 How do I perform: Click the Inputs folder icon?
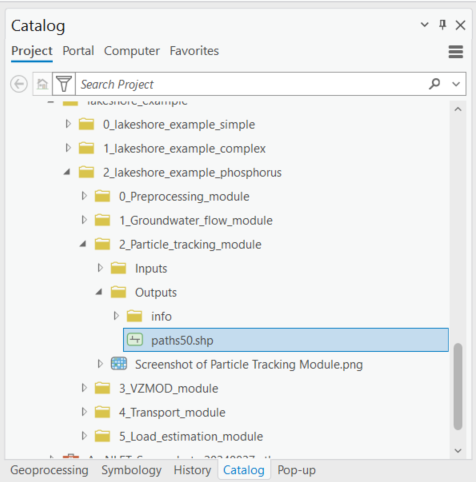[118, 268]
